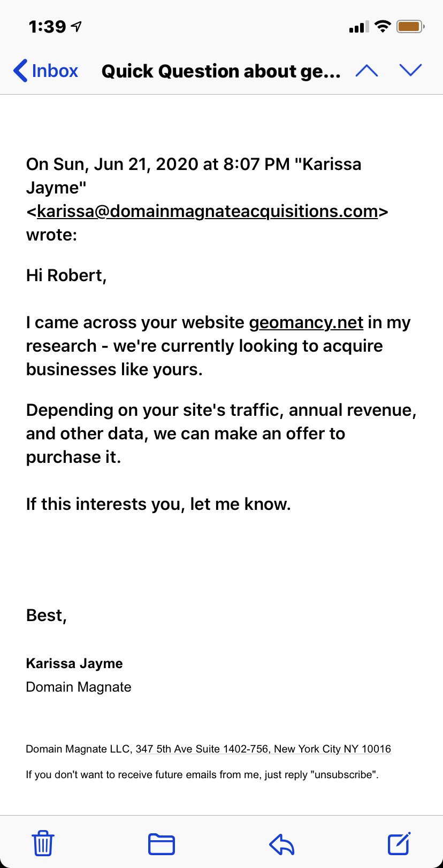Open the 347 5th Ave address link

tap(263, 749)
